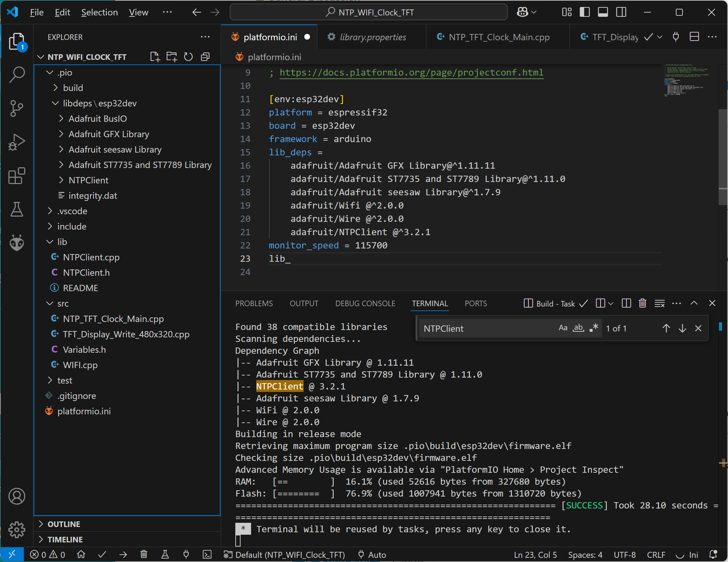Switch to NTP_TFT_Clock_Main.cpp tab
This screenshot has height=562, width=728.
pyautogui.click(x=498, y=37)
